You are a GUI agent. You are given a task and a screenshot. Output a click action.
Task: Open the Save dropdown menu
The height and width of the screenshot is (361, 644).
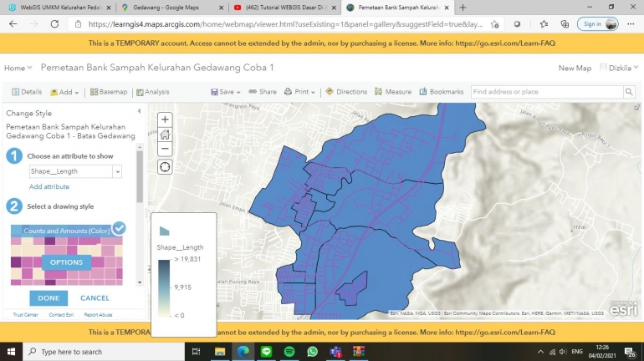[226, 92]
